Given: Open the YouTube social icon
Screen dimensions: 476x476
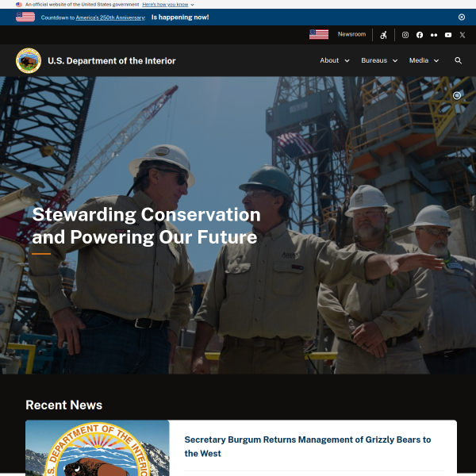Looking at the screenshot, I should click(448, 35).
